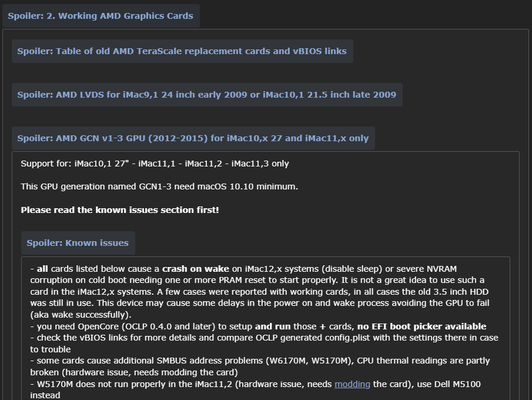Image resolution: width=532 pixels, height=400 pixels.
Task: Click the bold 'crash on wake' phrase
Action: pos(196,269)
